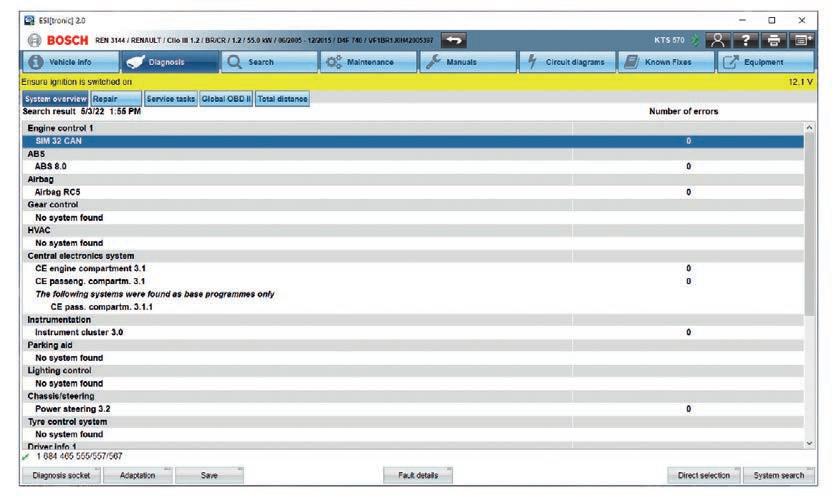Click the Lighting control group header
Screen dimensions: 835x502
[x=413, y=371]
